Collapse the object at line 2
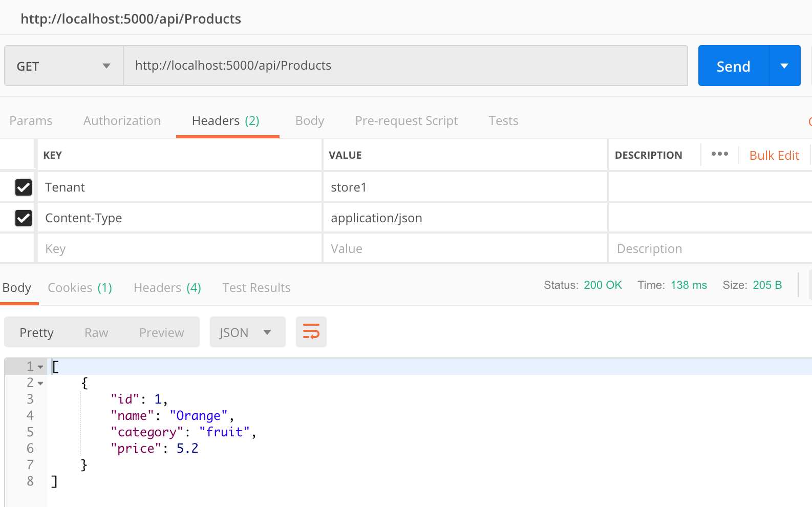This screenshot has height=507, width=812. [40, 384]
